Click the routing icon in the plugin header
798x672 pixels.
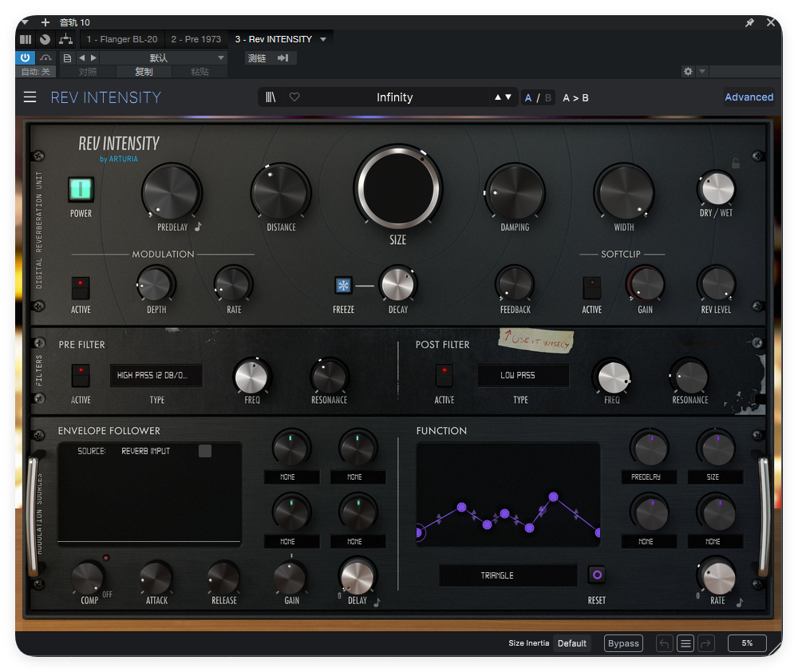[x=65, y=39]
